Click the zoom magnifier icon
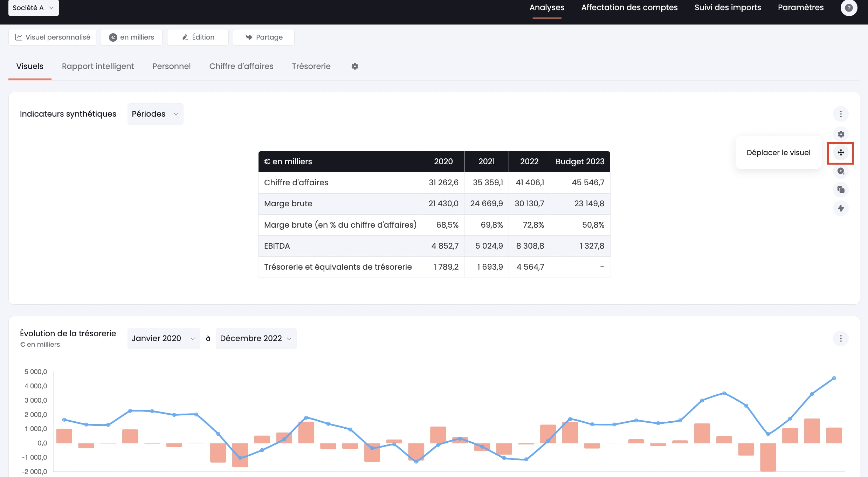This screenshot has width=868, height=477. (x=841, y=171)
